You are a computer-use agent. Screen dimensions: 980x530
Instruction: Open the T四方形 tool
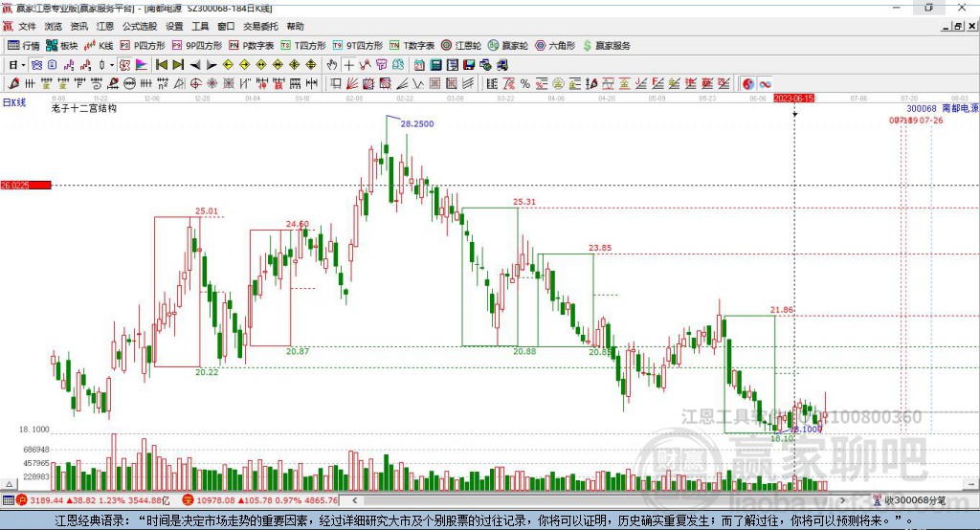303,46
